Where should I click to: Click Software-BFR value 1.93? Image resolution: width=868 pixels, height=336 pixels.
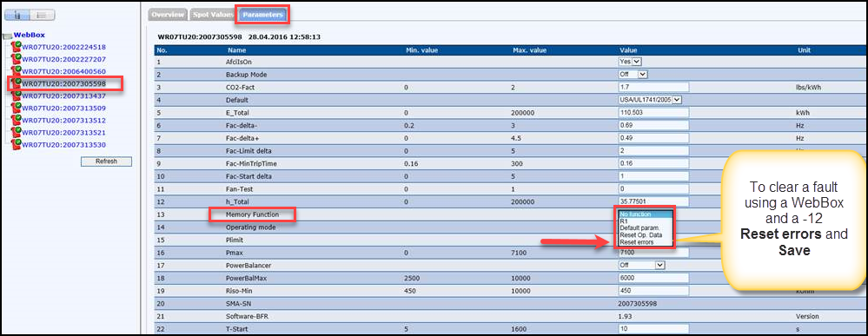[625, 316]
